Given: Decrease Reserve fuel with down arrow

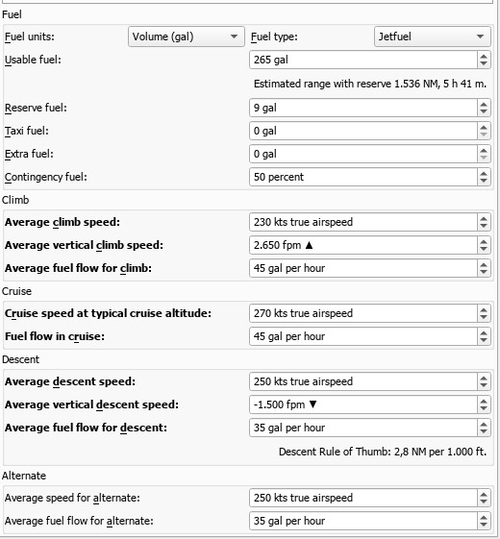Looking at the screenshot, I should 484,112.
